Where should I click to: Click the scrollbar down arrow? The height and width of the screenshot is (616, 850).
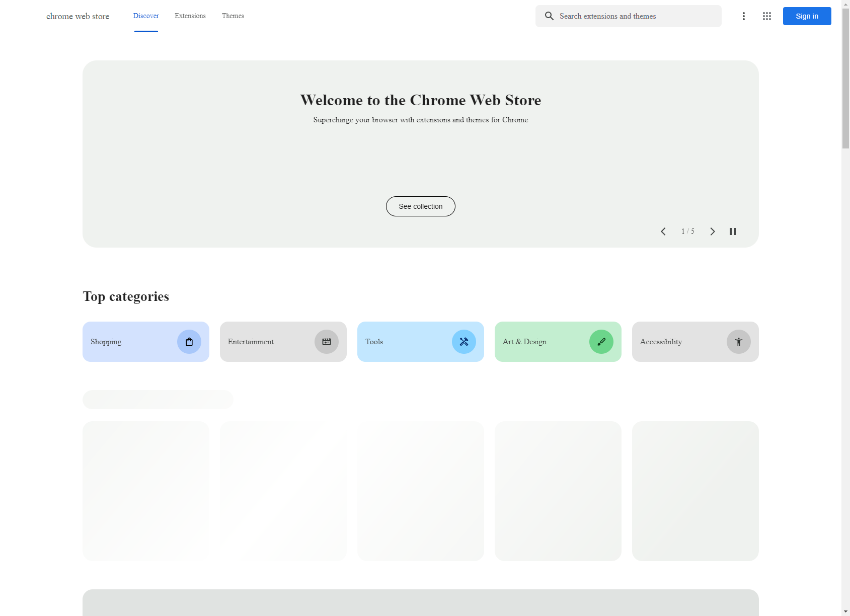pos(845,611)
